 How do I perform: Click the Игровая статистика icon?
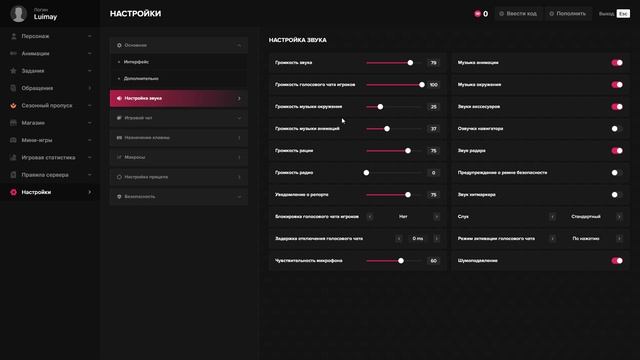point(13,158)
